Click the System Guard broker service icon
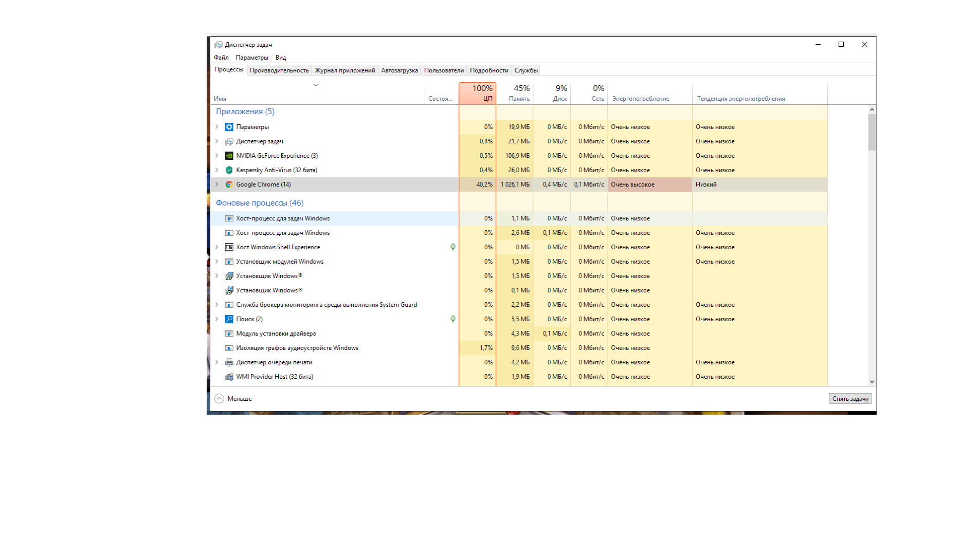Screen dimensions: 980x555 (x=229, y=305)
